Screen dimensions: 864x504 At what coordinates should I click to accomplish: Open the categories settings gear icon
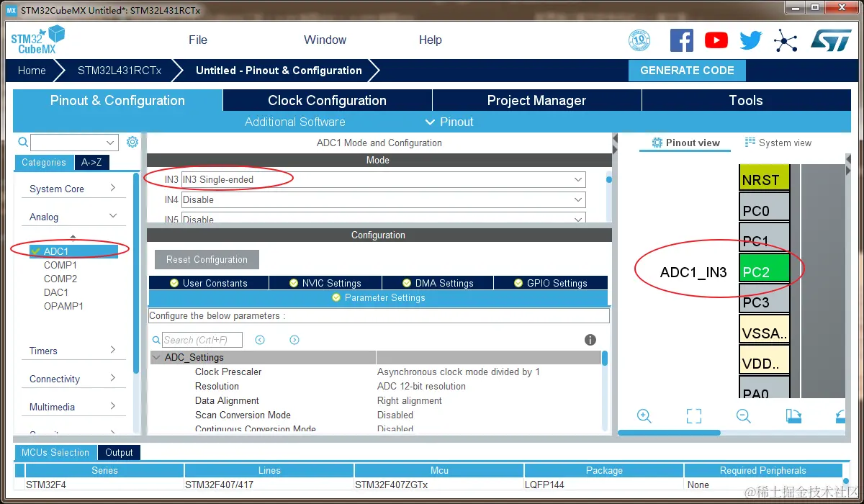[x=132, y=143]
